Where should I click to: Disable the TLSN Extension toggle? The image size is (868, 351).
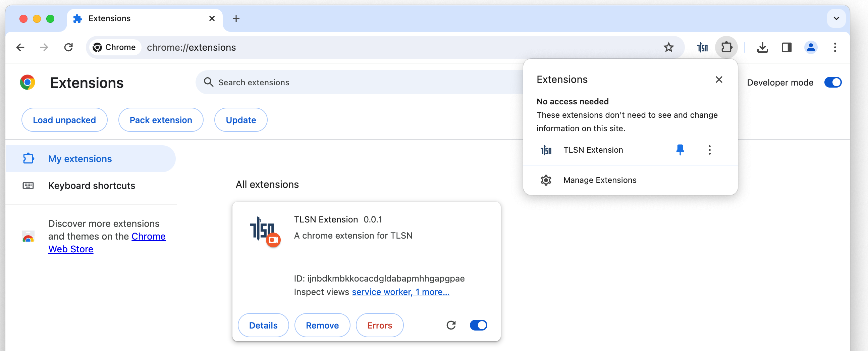[x=478, y=325]
